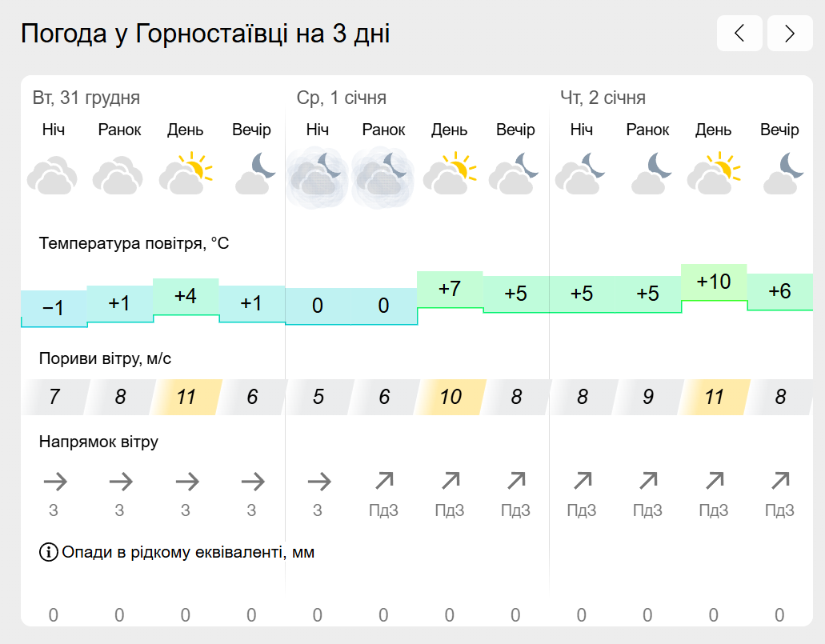The width and height of the screenshot is (825, 644).
Task: Click the Опади в рідкому еквіваленті label
Action: tap(188, 552)
